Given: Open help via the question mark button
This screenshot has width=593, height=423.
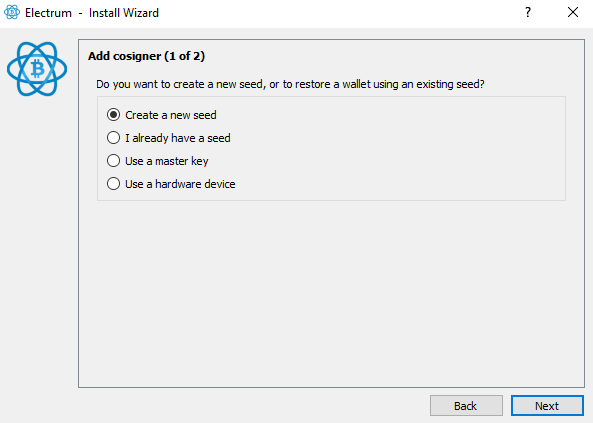Looking at the screenshot, I should point(528,12).
